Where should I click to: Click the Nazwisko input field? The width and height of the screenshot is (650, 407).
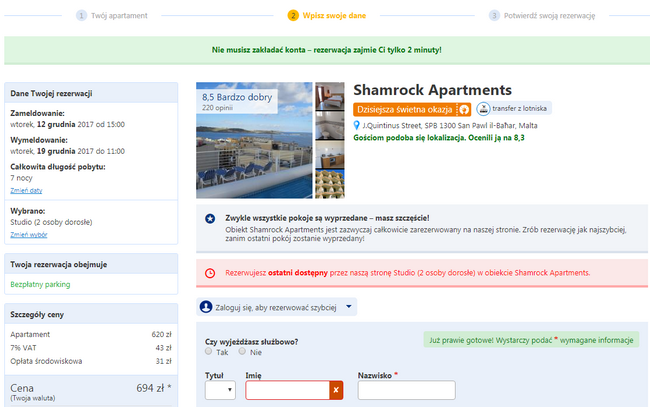click(x=407, y=390)
